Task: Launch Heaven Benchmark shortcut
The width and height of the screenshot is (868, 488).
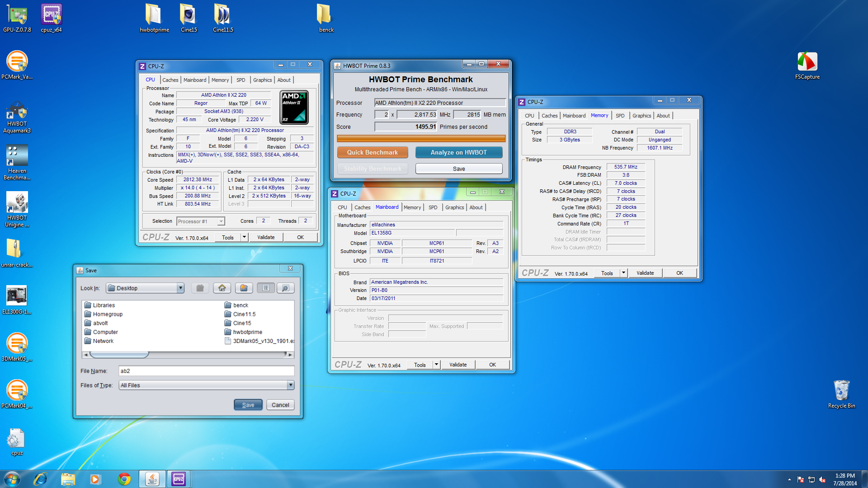Action: click(x=17, y=162)
